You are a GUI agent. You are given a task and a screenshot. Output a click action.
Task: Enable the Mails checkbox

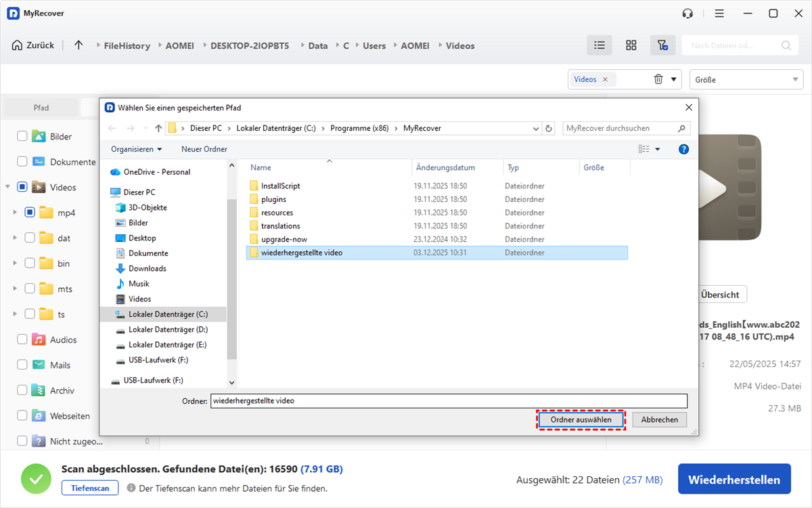[x=22, y=365]
